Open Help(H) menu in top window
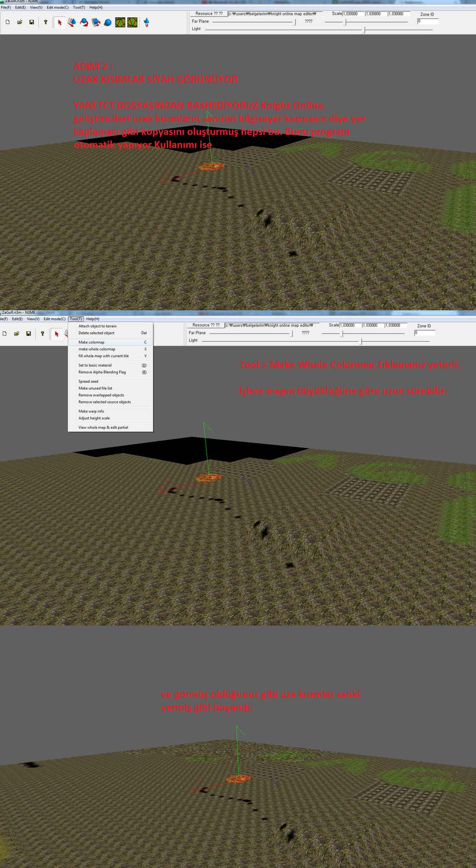This screenshot has height=868, width=476. point(96,8)
